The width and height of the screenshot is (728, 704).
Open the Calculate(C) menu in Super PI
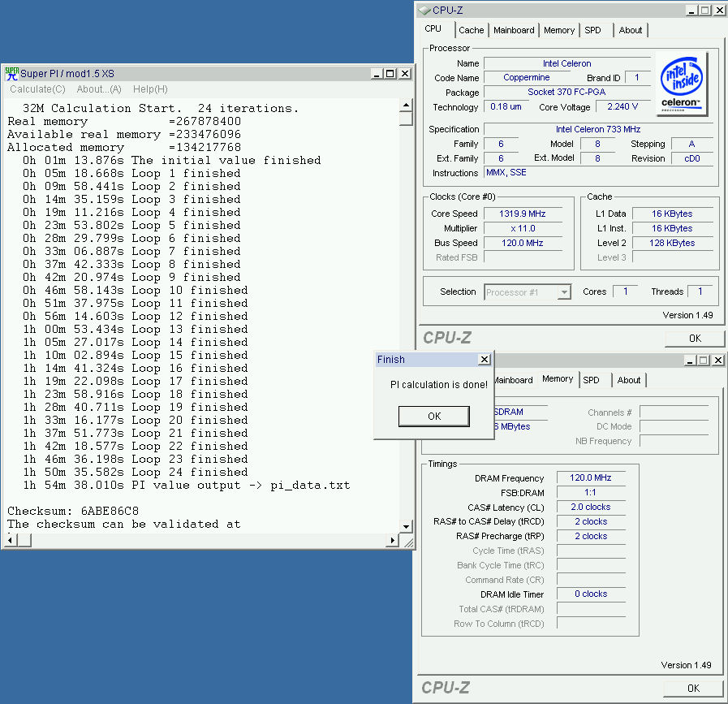[x=37, y=89]
